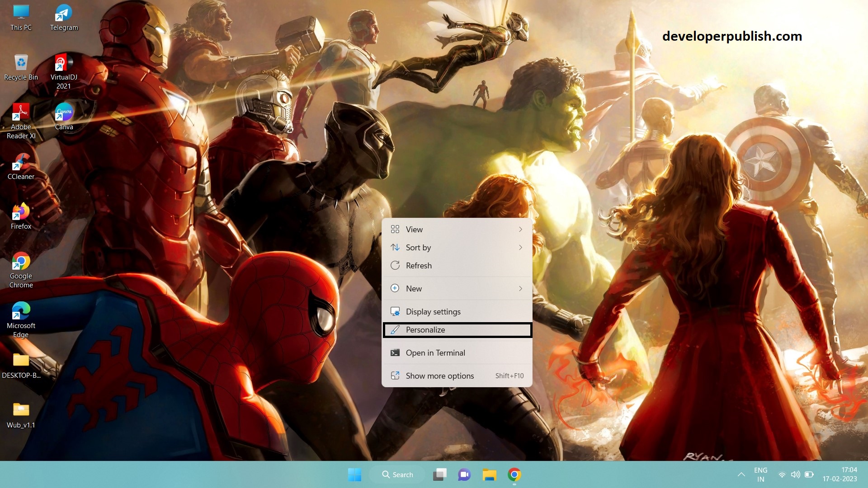Open the Canva desktop app
The width and height of the screenshot is (868, 488).
pos(64,113)
